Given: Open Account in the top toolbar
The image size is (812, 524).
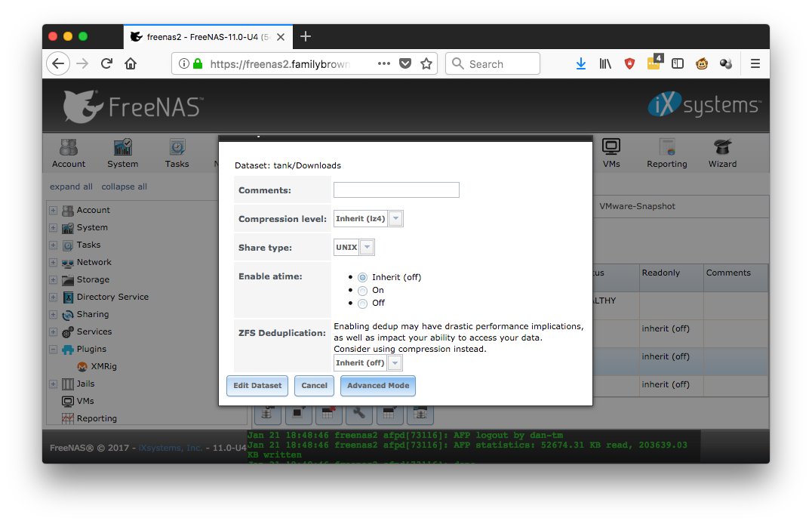Looking at the screenshot, I should pyautogui.click(x=69, y=153).
